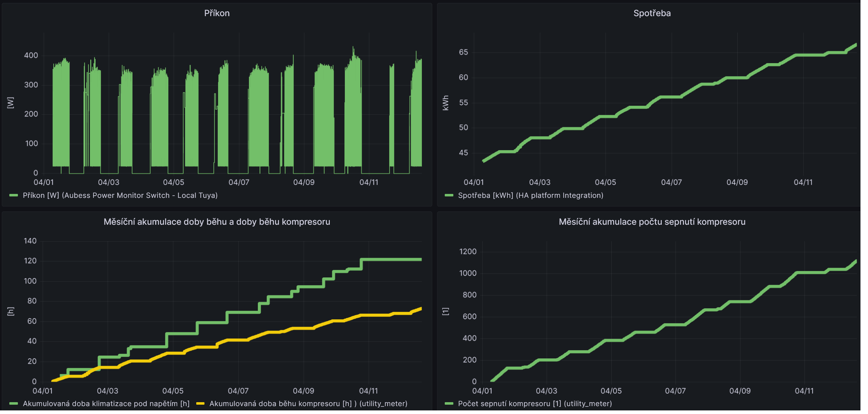Toggle the Příkon [W] Aubess legend series
This screenshot has height=414, width=868.
coord(120,195)
